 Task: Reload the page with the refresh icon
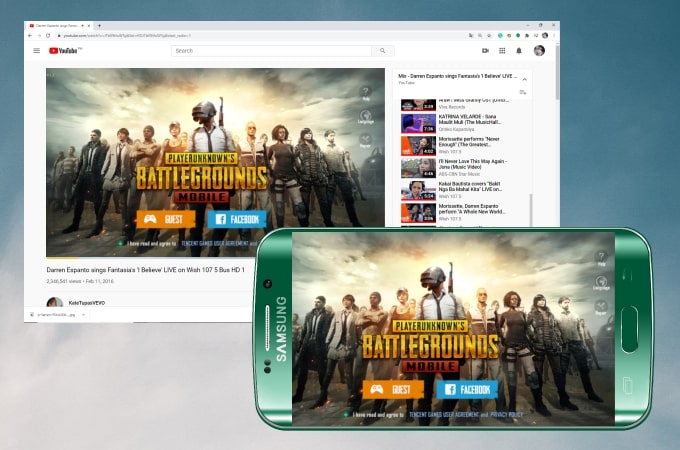pos(48,36)
